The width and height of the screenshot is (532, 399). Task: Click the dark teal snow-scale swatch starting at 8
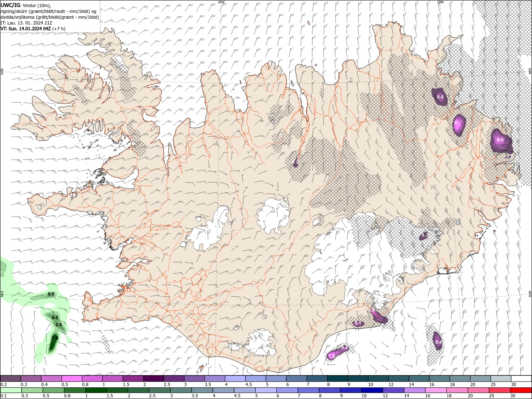click(338, 379)
